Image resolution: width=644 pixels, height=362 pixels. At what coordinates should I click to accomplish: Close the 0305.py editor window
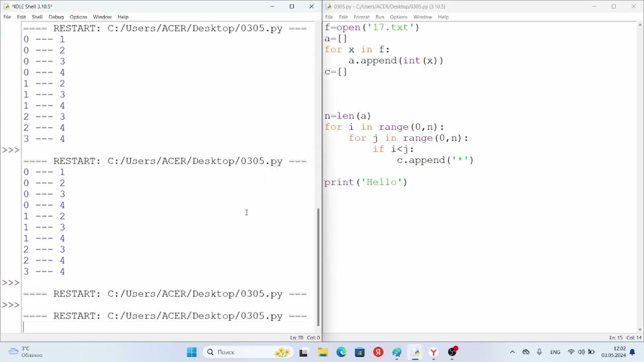[x=633, y=7]
